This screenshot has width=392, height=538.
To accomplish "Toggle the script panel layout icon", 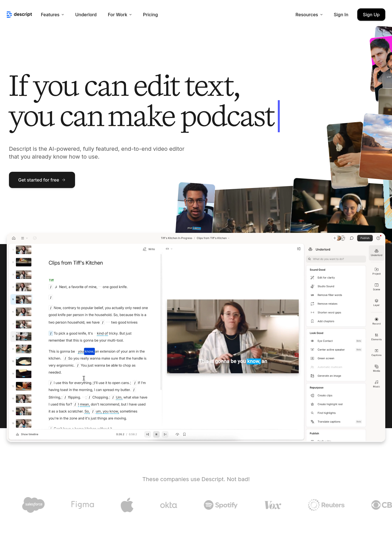I will click(299, 249).
